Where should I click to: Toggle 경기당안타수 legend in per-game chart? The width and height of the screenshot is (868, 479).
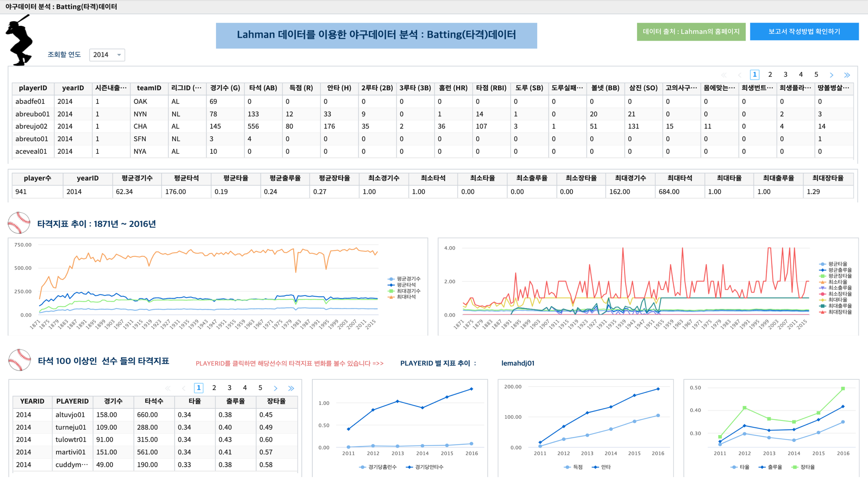tap(425, 467)
